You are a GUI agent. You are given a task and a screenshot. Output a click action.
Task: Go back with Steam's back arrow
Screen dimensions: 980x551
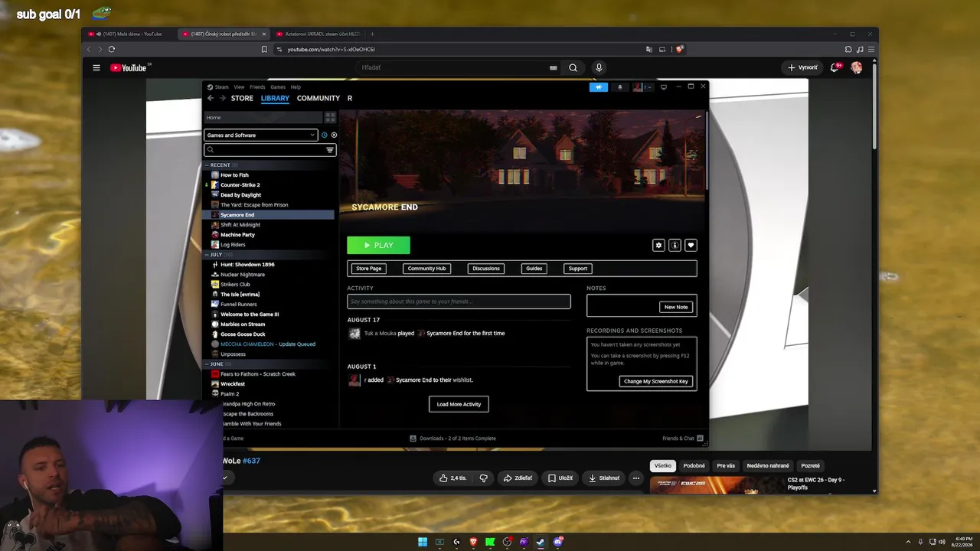[211, 98]
